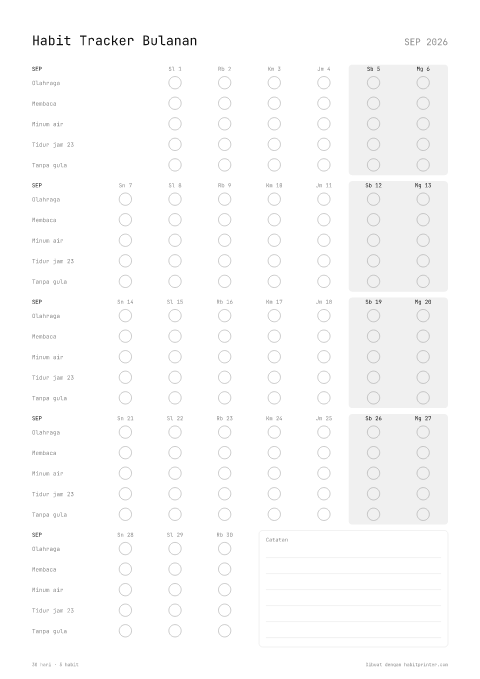
Task: Mark Minum air circle on Mg 13
Action: [x=423, y=240]
